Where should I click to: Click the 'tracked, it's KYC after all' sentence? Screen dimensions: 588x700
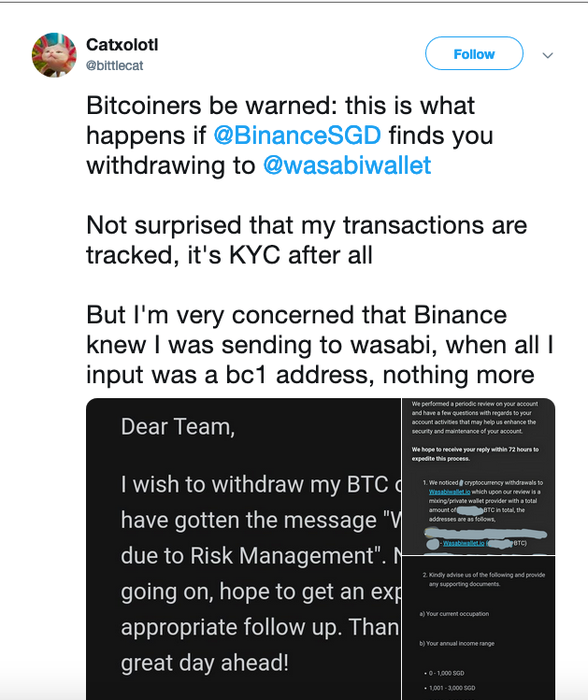coord(229,255)
